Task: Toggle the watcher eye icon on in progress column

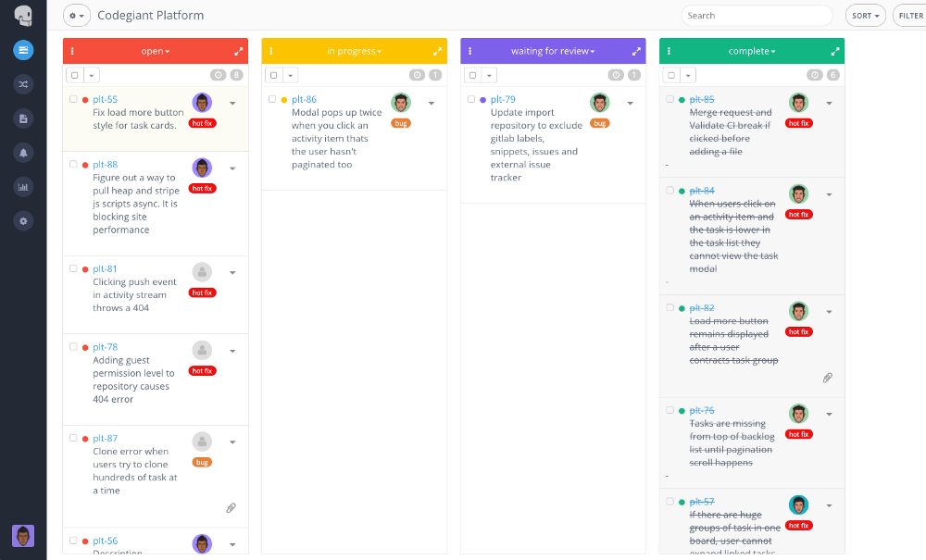Action: click(417, 74)
